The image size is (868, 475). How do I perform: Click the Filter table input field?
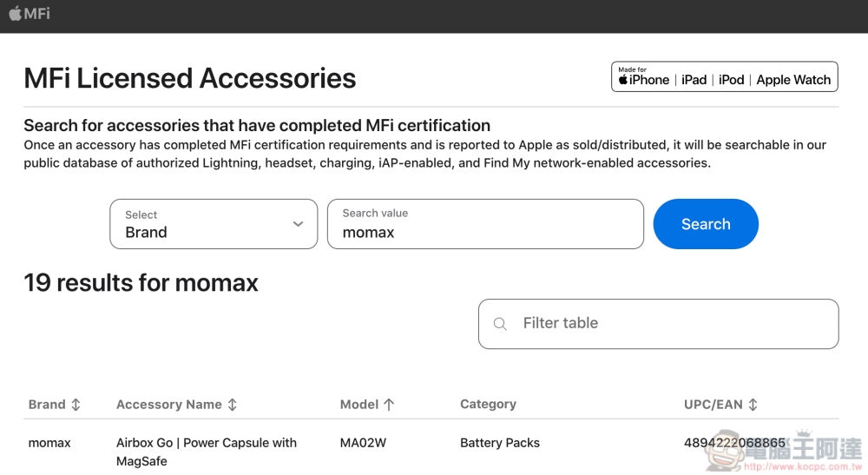(x=659, y=324)
